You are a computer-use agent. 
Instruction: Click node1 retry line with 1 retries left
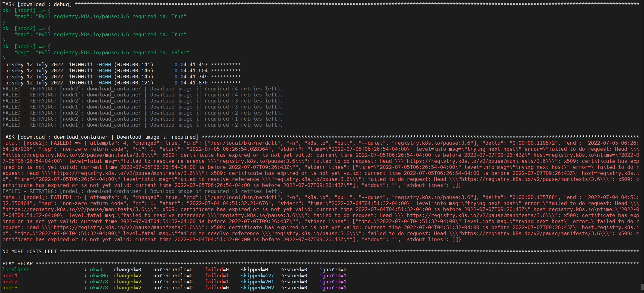(x=143, y=191)
